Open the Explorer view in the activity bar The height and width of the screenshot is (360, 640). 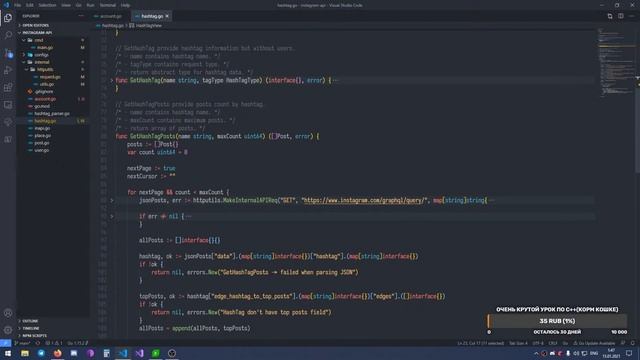tap(8, 18)
